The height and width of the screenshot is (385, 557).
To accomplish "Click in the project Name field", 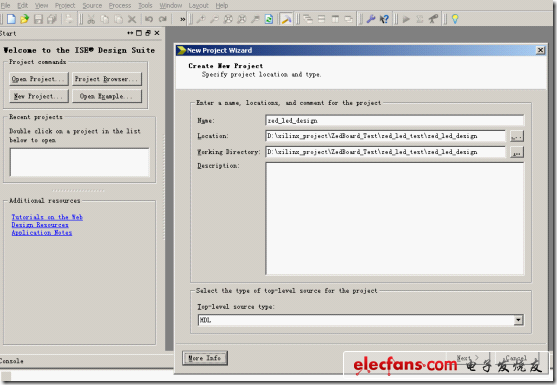I will [394, 120].
